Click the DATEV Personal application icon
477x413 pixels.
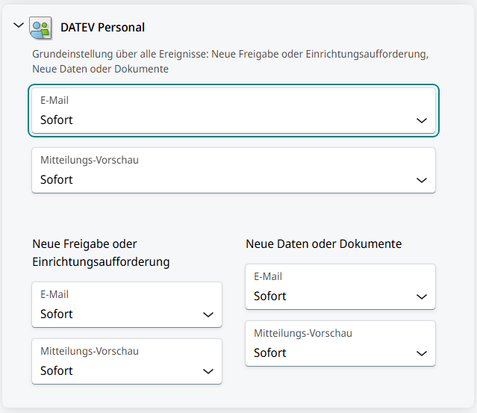(x=40, y=28)
